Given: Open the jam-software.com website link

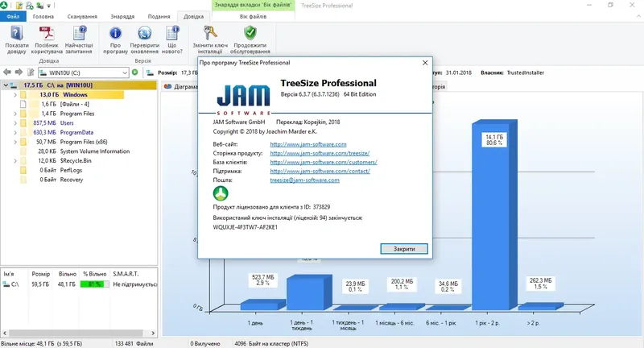Looking at the screenshot, I should click(308, 144).
